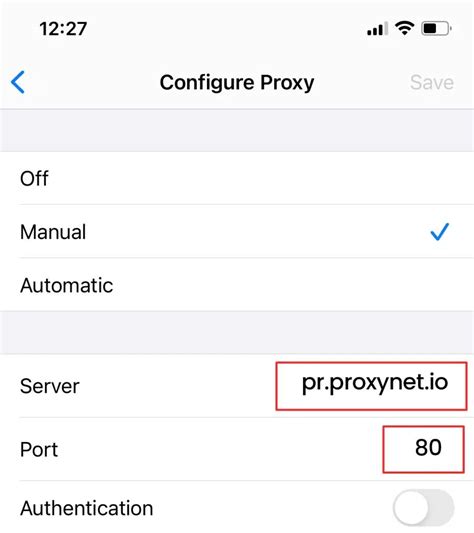Select the Manual proxy option
This screenshot has height=533, width=474.
click(237, 231)
